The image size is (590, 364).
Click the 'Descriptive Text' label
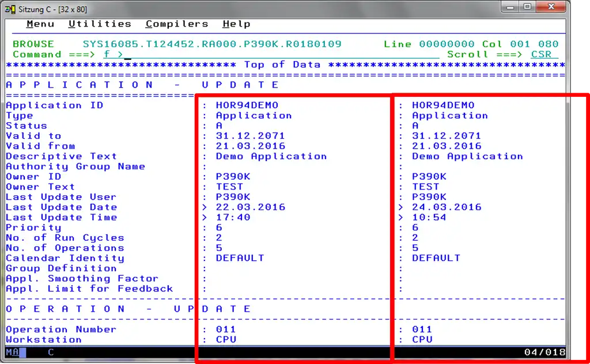coord(61,156)
